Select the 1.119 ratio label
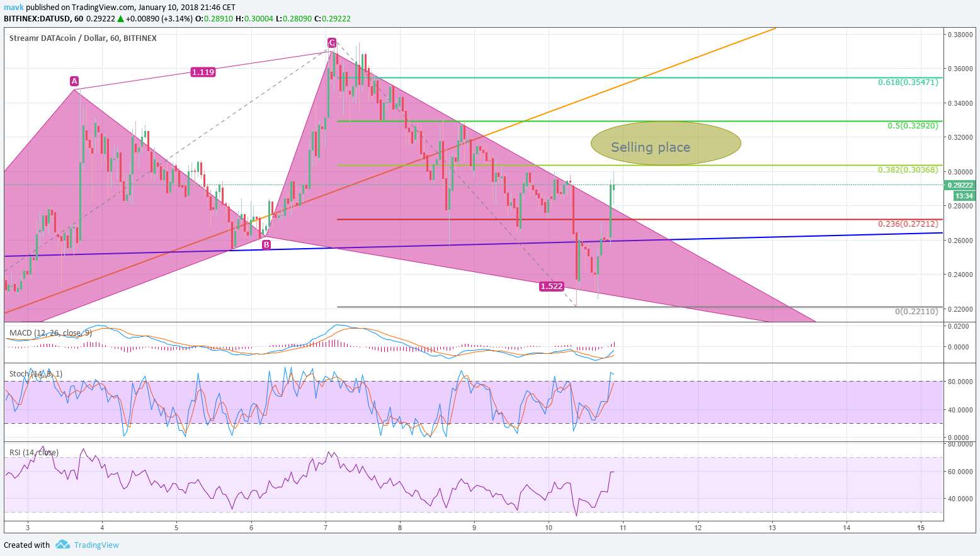This screenshot has height=556, width=980. click(x=203, y=72)
